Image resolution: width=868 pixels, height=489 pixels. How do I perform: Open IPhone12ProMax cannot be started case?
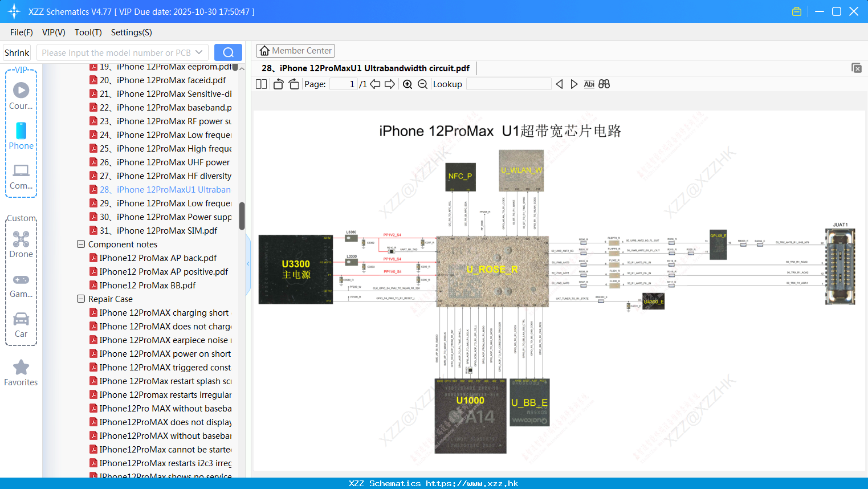[161, 450]
